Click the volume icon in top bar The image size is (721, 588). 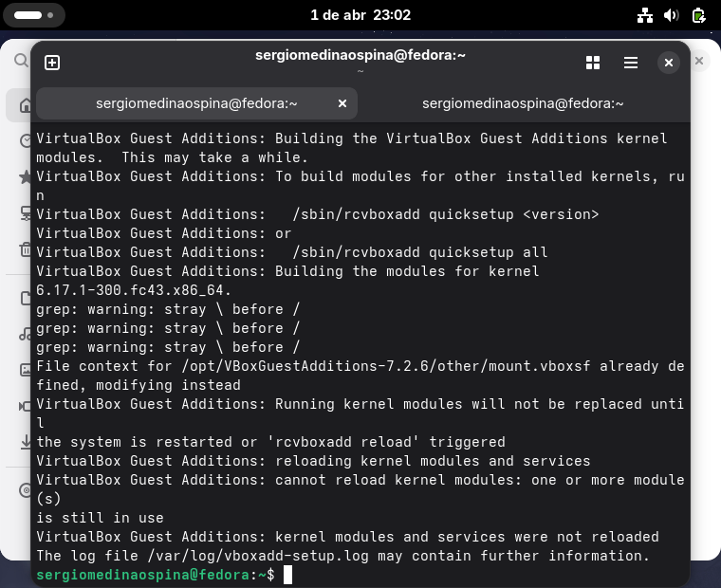(672, 15)
